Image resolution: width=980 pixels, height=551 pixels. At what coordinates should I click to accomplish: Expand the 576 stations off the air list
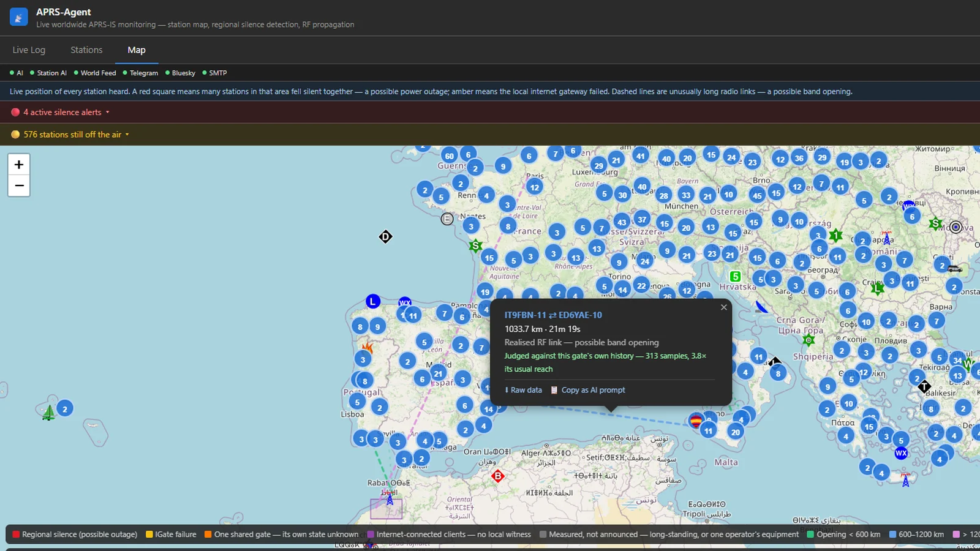[70, 135]
